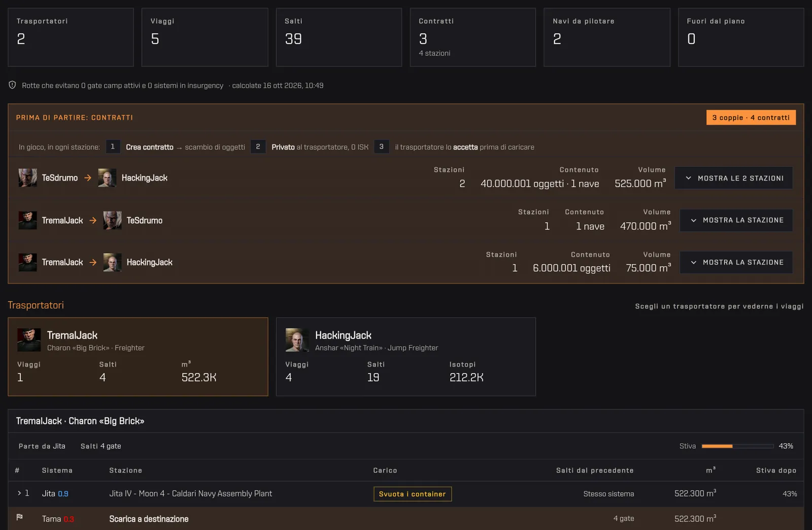
Task: Click step number 1 "Crea contratto" badge
Action: coord(113,147)
